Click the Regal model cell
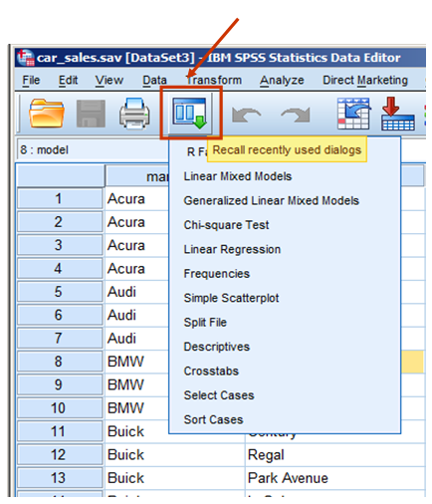This screenshot has height=504, width=432. (x=335, y=455)
